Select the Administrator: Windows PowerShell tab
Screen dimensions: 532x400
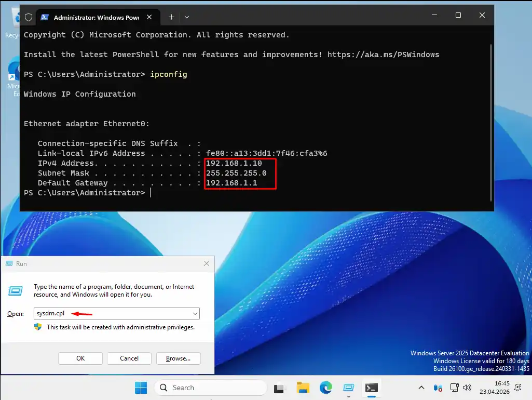click(x=98, y=17)
